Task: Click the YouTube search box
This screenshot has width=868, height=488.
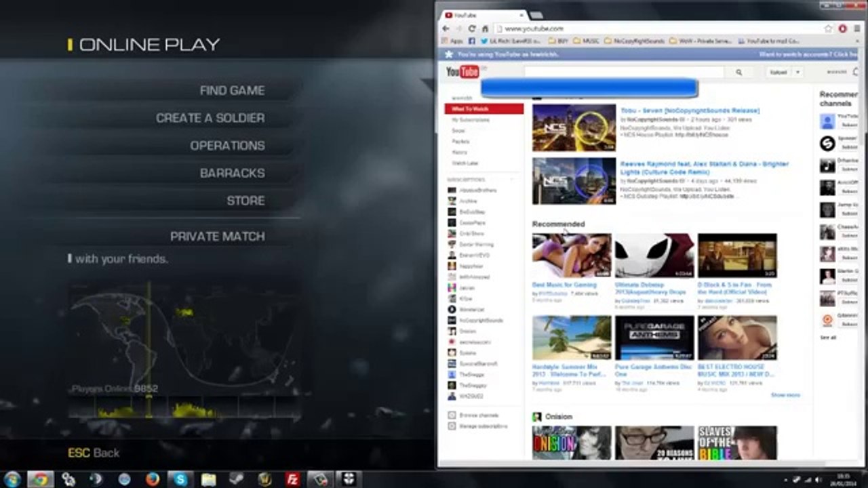Action: coord(623,72)
